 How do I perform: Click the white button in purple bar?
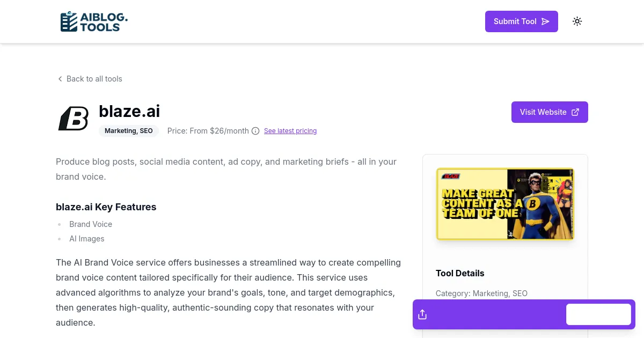pyautogui.click(x=598, y=314)
